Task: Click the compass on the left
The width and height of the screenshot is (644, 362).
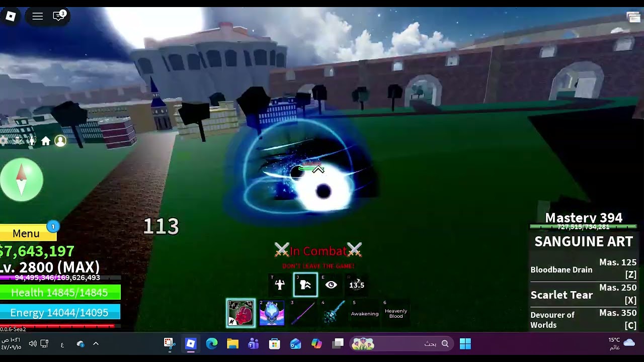Action: pyautogui.click(x=22, y=179)
